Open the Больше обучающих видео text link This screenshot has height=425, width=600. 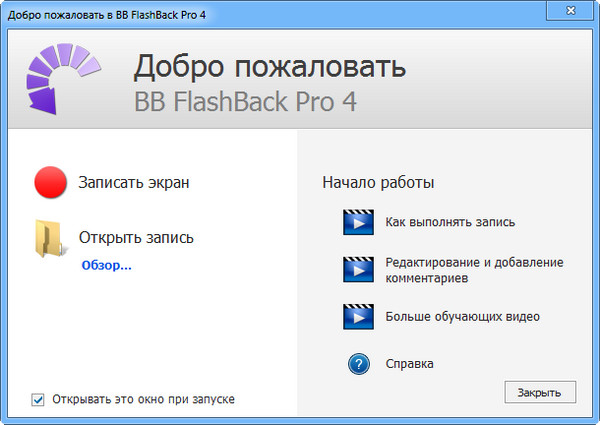[x=462, y=317]
